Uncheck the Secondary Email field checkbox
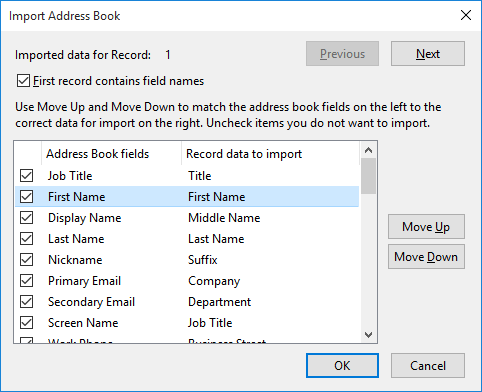The height and width of the screenshot is (392, 482). (x=26, y=302)
